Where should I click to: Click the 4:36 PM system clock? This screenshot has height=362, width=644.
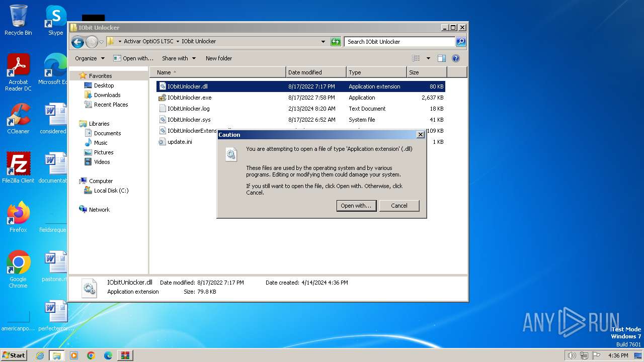pyautogui.click(x=618, y=355)
